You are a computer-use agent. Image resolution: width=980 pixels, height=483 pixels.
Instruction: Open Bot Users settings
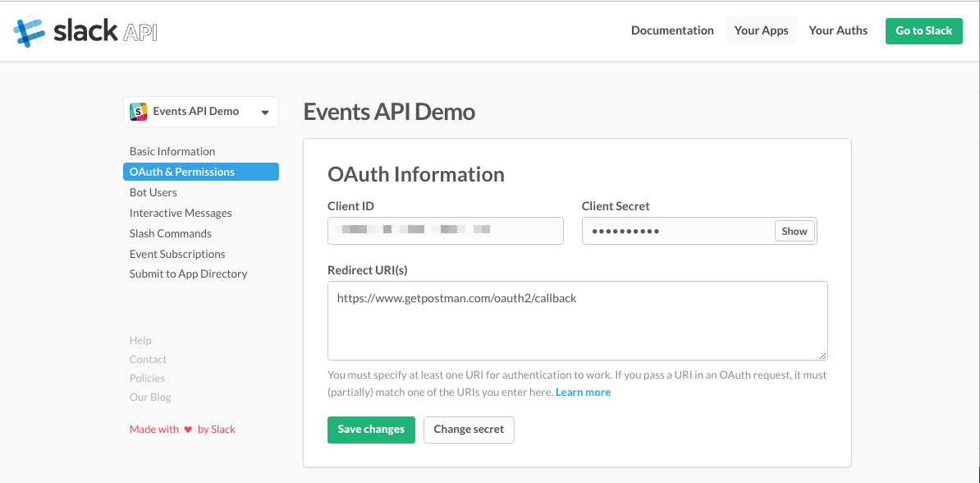click(153, 192)
